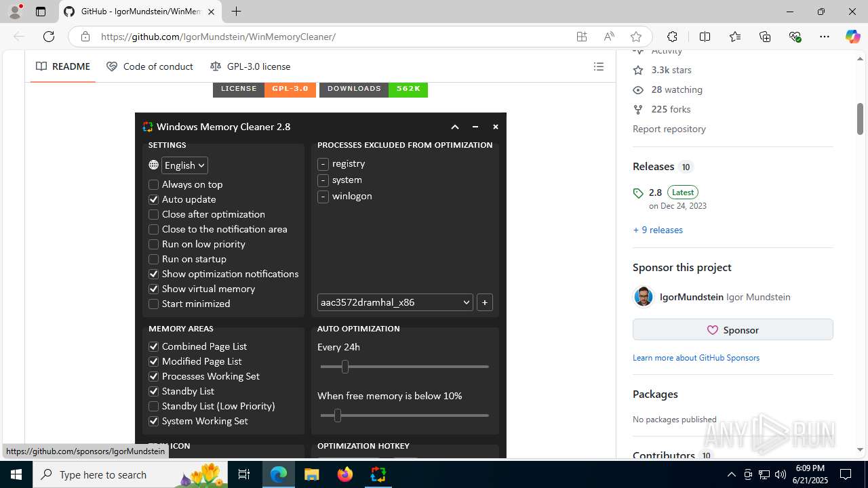Toggle Combined Page List checkbox

[153, 346]
